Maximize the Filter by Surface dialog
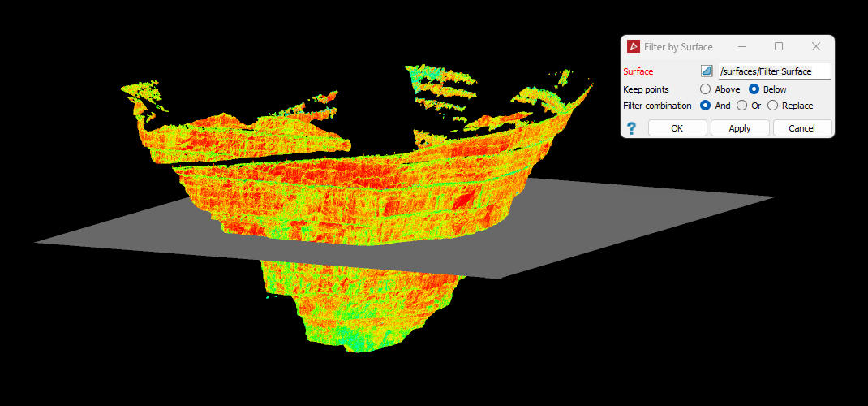The width and height of the screenshot is (868, 406). click(778, 47)
